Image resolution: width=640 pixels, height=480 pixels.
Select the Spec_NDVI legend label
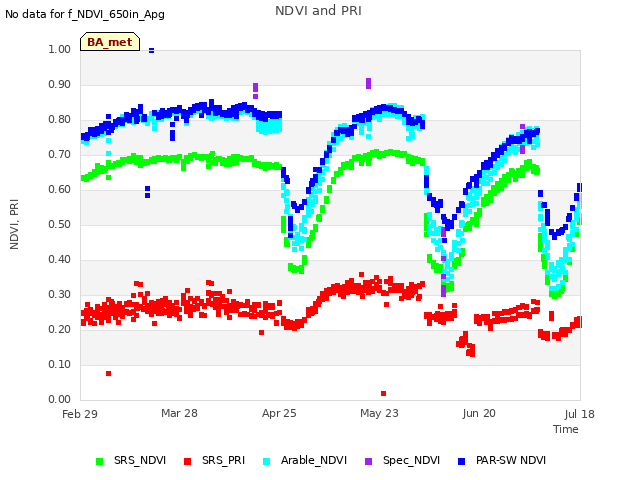pos(411,460)
